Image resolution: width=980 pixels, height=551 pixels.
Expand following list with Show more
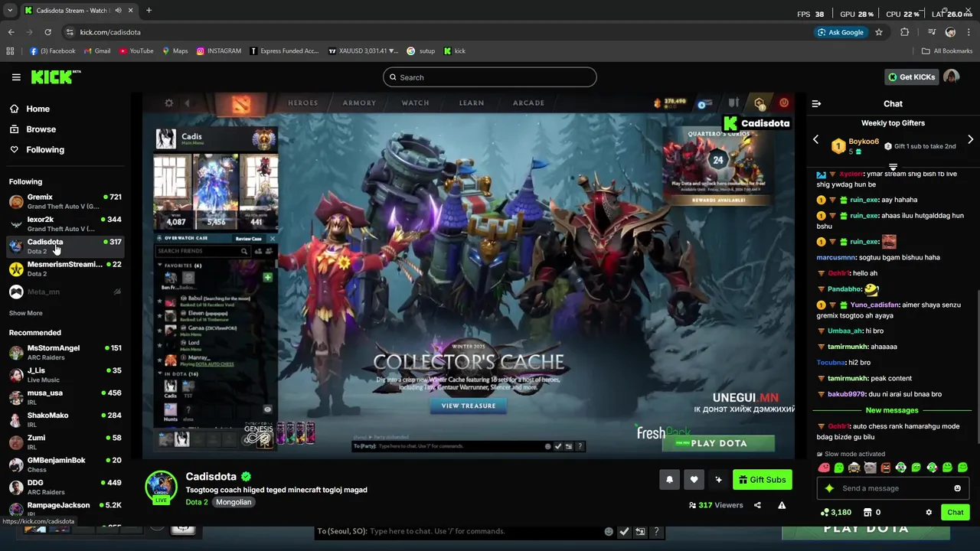25,313
